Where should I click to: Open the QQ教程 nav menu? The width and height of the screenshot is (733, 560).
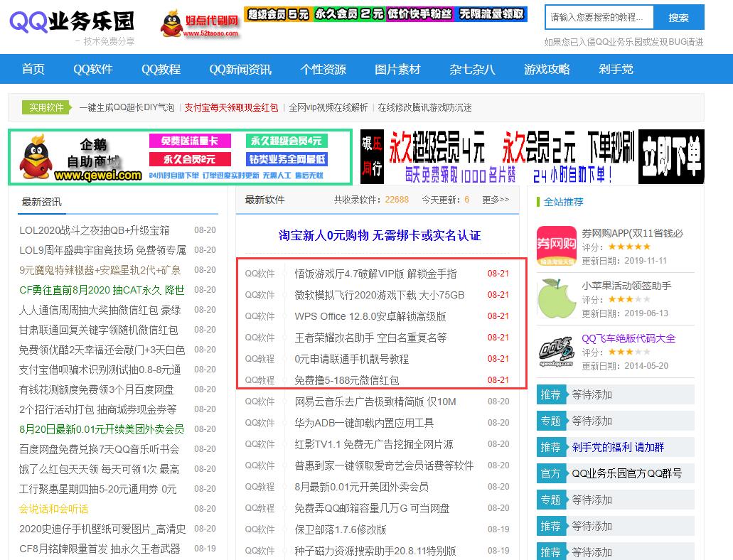point(161,69)
